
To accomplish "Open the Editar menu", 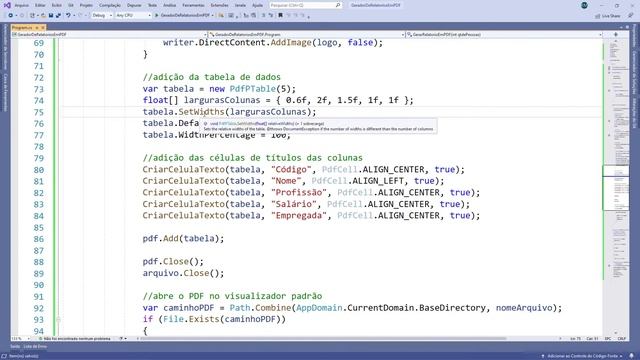I will click(40, 5).
